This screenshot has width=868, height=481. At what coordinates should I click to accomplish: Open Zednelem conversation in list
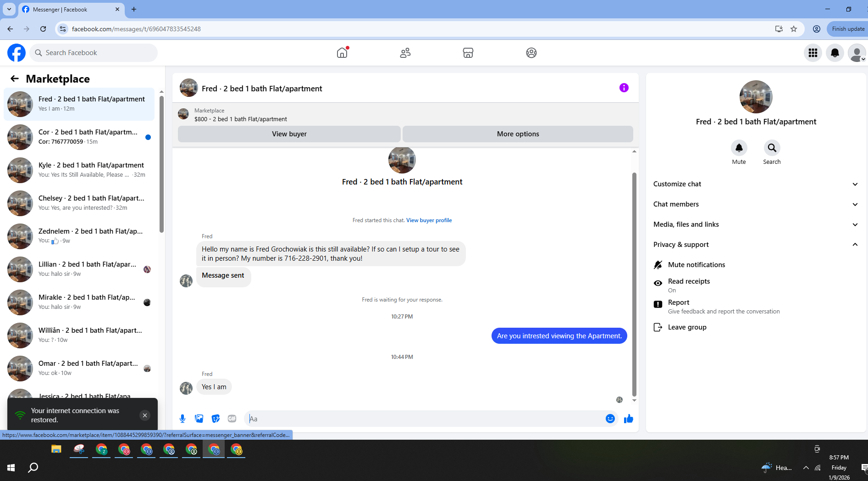tap(79, 236)
